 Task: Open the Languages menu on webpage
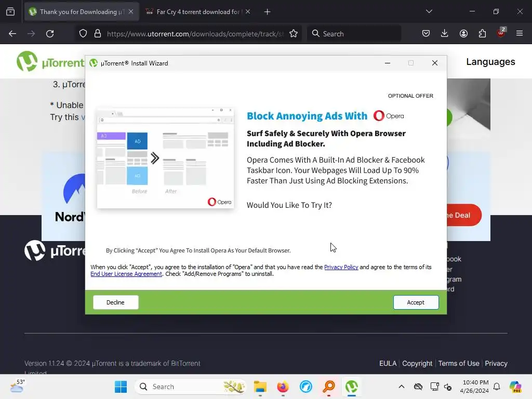point(490,62)
